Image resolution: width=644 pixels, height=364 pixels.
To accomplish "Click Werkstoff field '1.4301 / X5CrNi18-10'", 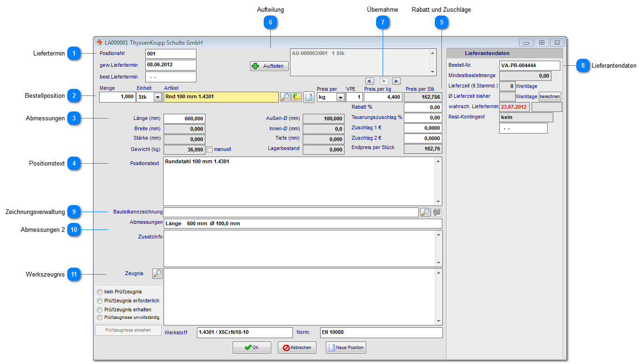I will [x=244, y=332].
